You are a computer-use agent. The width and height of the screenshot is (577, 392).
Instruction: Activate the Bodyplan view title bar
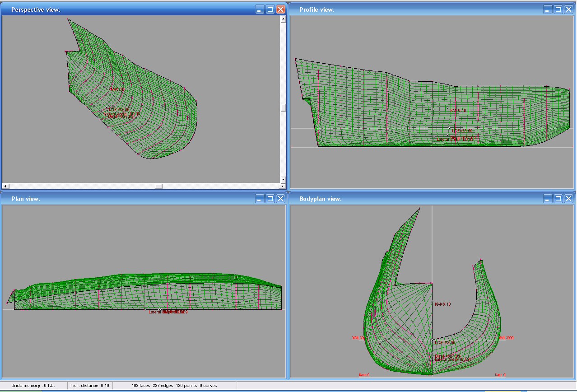(406, 199)
